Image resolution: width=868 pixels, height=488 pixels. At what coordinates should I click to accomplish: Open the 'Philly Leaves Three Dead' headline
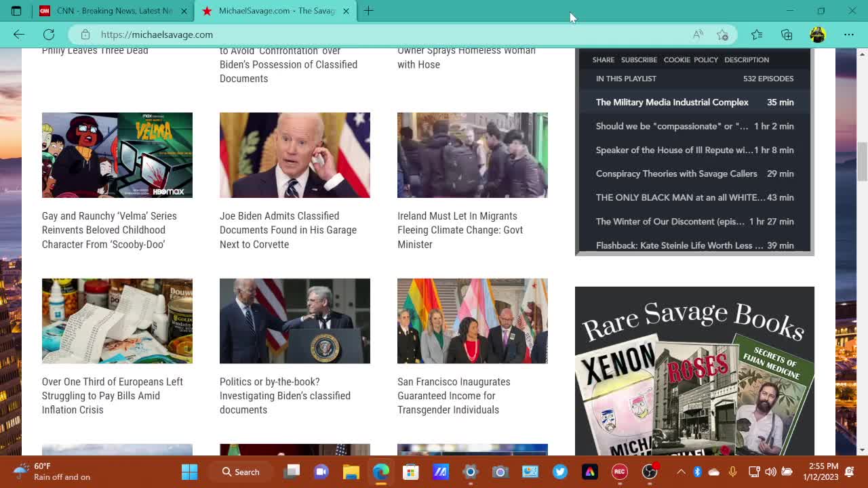click(x=95, y=51)
